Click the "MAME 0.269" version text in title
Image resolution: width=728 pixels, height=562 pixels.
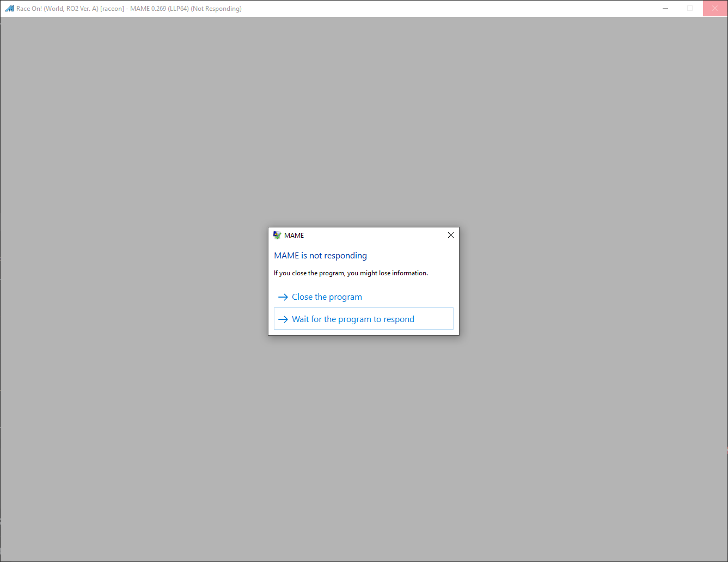148,9
